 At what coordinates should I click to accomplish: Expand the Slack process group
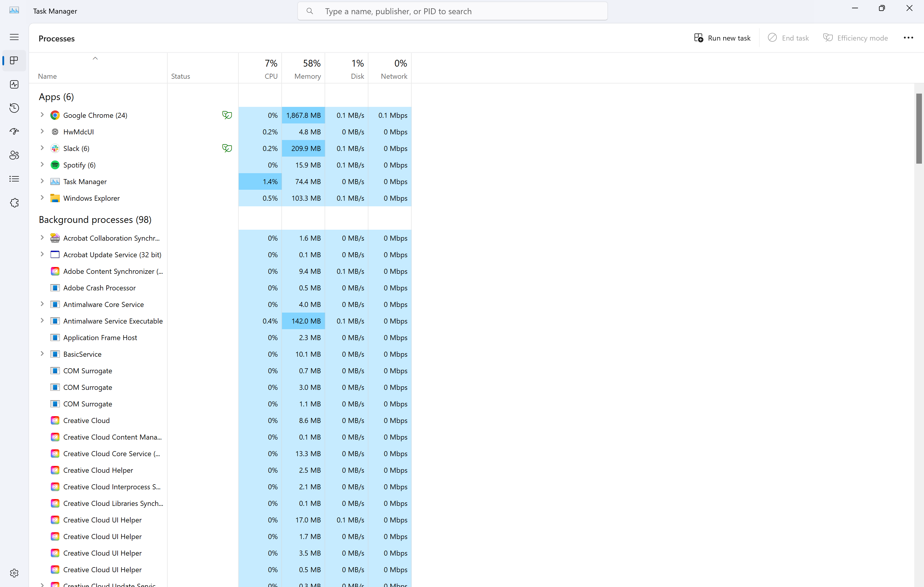42,148
